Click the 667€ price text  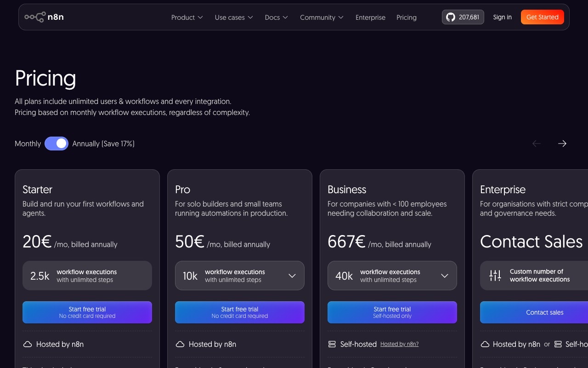pos(346,241)
